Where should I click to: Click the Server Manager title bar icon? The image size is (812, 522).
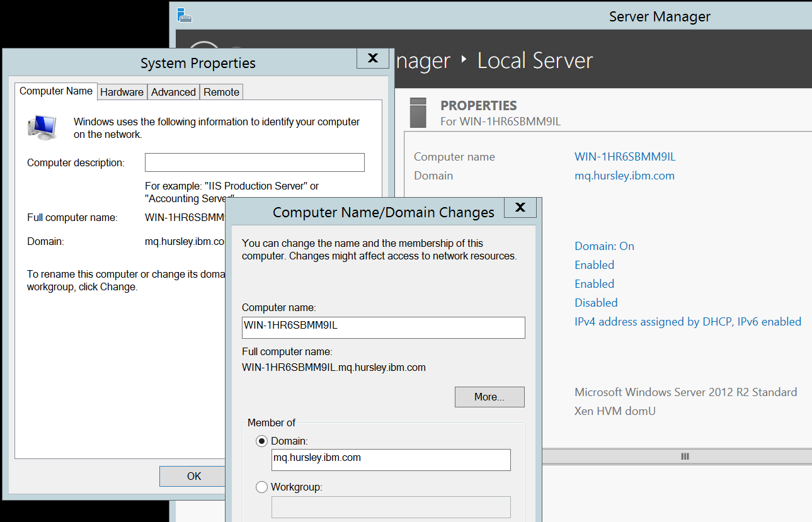click(185, 16)
